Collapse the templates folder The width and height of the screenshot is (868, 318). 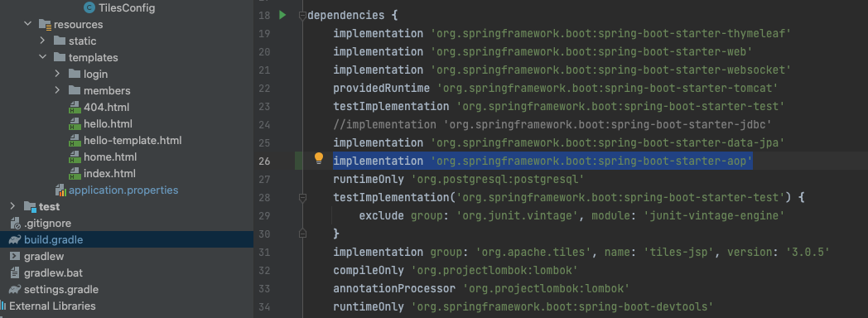(42, 57)
